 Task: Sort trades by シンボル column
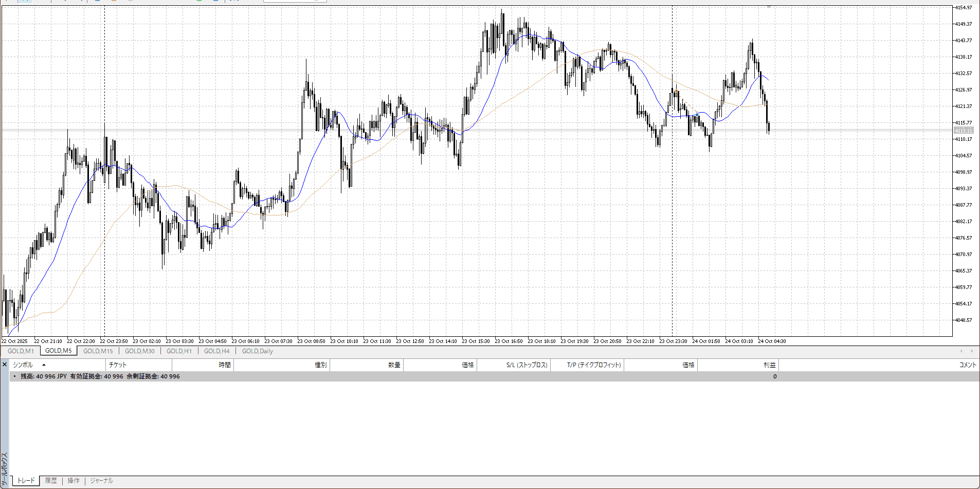click(x=23, y=365)
